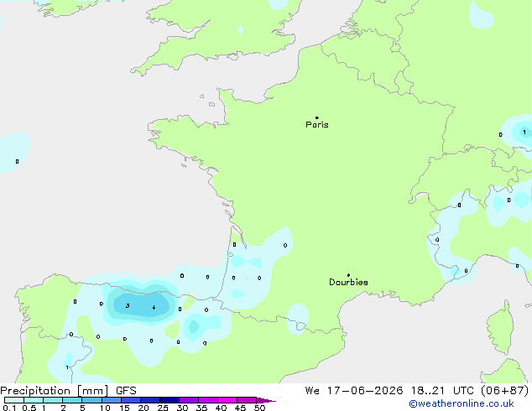Pick the 2–5 mm legend swatch

coord(72,400)
